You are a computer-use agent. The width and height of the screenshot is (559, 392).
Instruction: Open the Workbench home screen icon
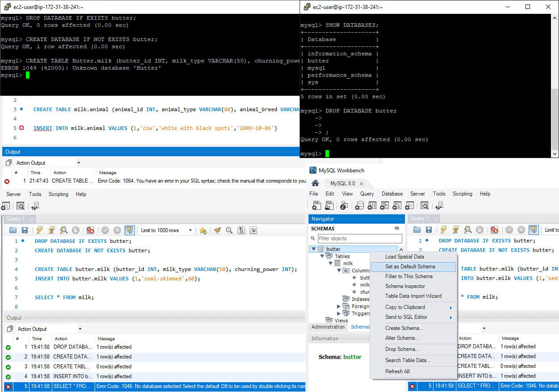click(x=315, y=183)
